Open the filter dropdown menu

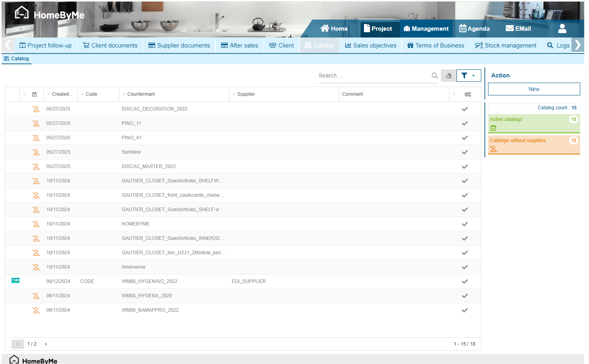468,75
